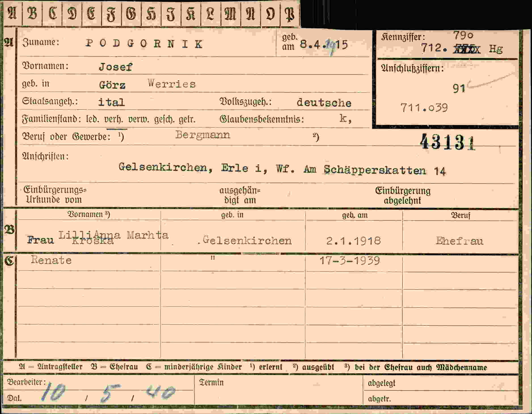This screenshot has height=414, width=532.
Task: Click the number '712.' beside Hg
Action: point(434,48)
